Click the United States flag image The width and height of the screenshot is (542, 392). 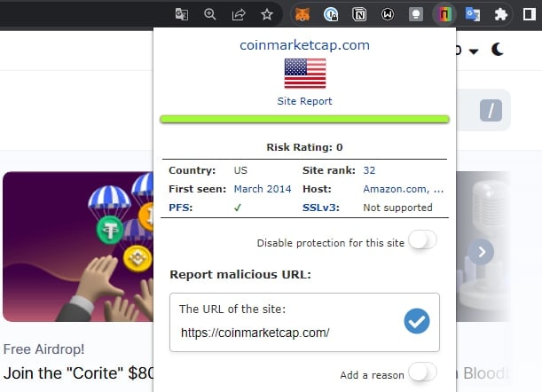coord(305,74)
